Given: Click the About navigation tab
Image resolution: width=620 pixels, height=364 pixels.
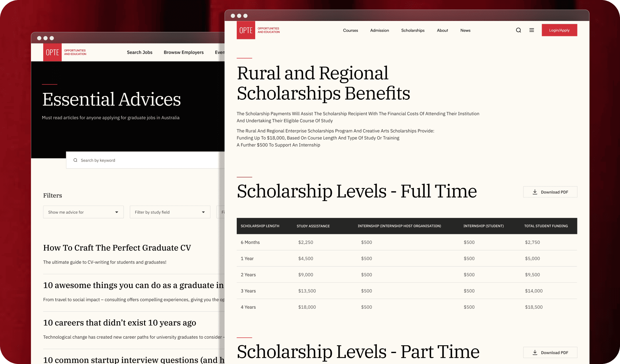Looking at the screenshot, I should click(442, 30).
